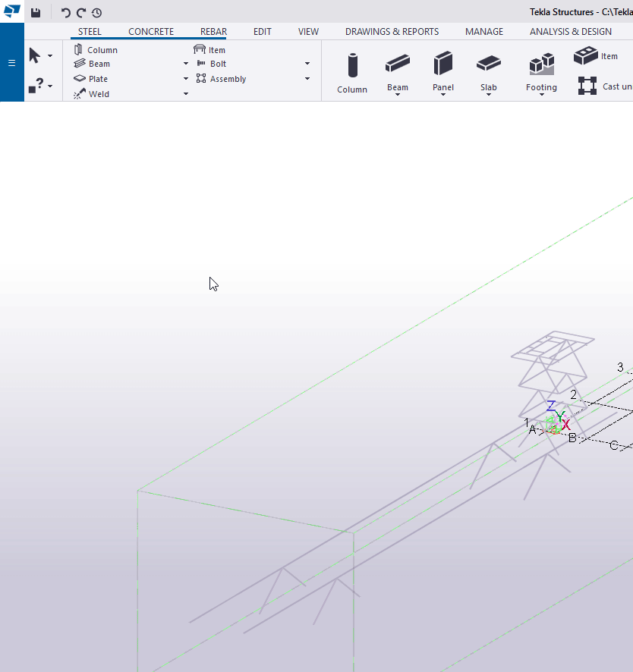Expand the Bolt dropdown arrow
Image resolution: width=633 pixels, height=672 pixels.
click(x=307, y=64)
